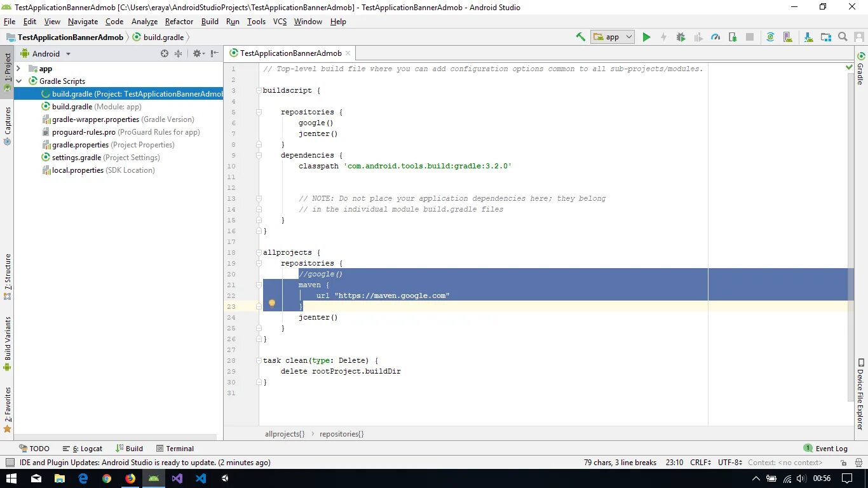Fold the task clean block at line 28
This screenshot has height=488, width=868.
point(259,361)
